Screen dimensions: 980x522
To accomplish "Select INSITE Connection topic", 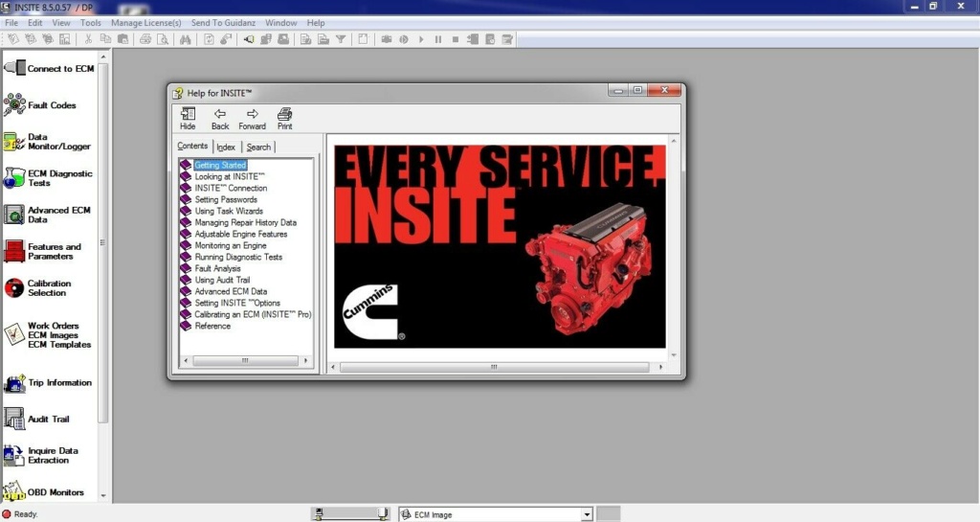I will [231, 188].
